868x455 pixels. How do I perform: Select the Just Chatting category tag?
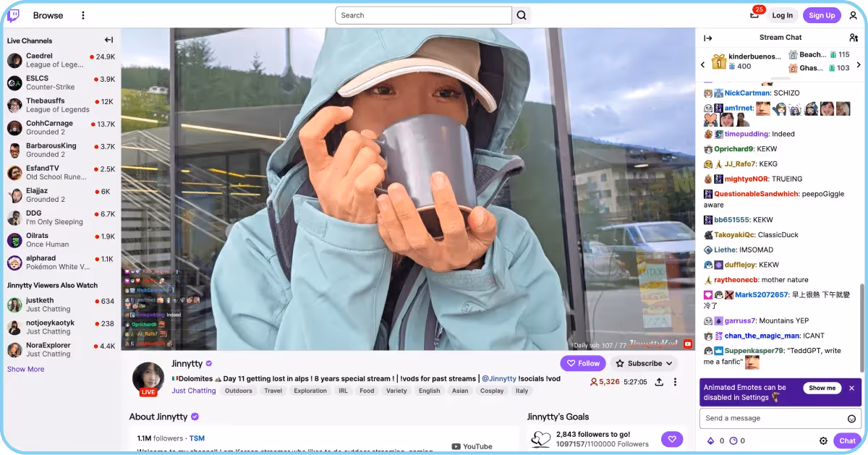(194, 391)
